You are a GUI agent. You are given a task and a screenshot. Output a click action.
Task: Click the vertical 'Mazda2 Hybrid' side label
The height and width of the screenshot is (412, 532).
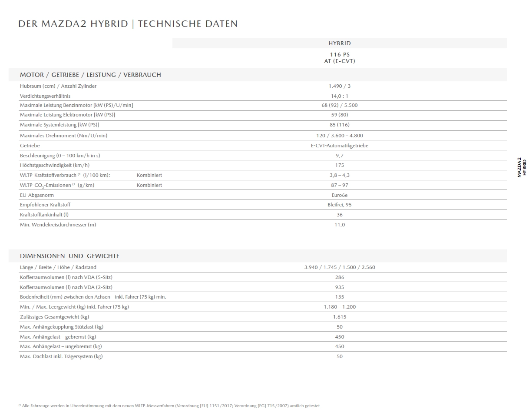pyautogui.click(x=522, y=167)
